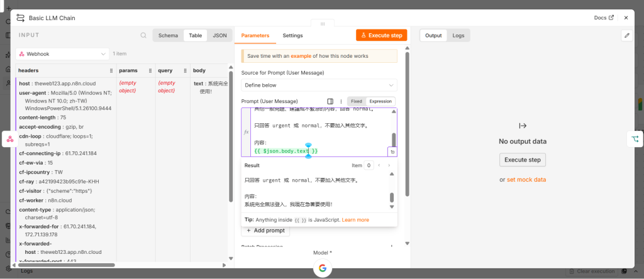Click the host header row value
This screenshot has width=644, height=279.
coord(57,84)
